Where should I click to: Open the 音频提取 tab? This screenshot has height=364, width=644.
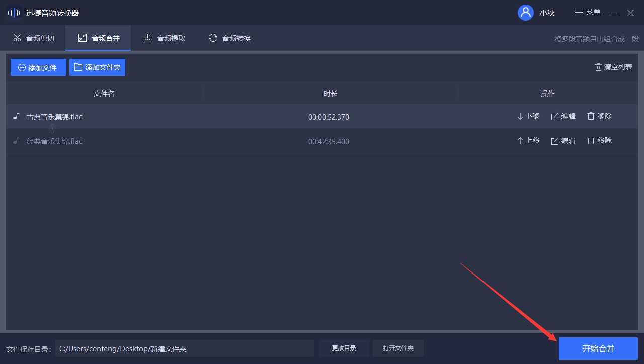(164, 38)
